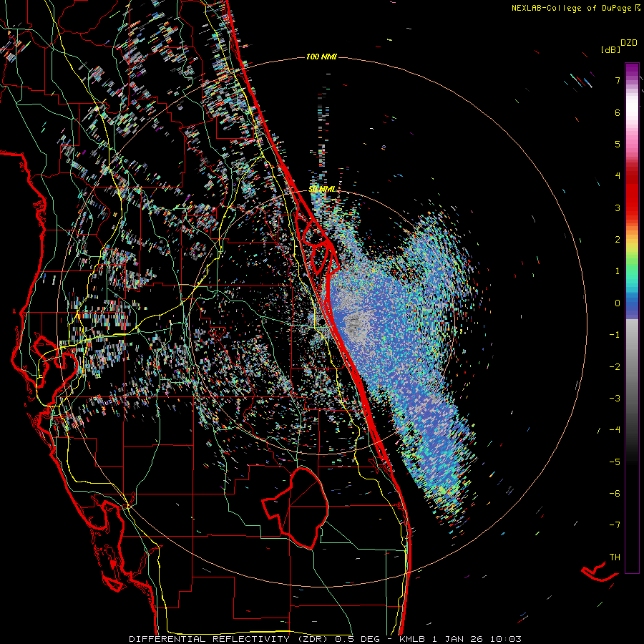Viewport: 644px width, 644px height.
Task: Click the -6 dB value on the scale
Action: (615, 494)
